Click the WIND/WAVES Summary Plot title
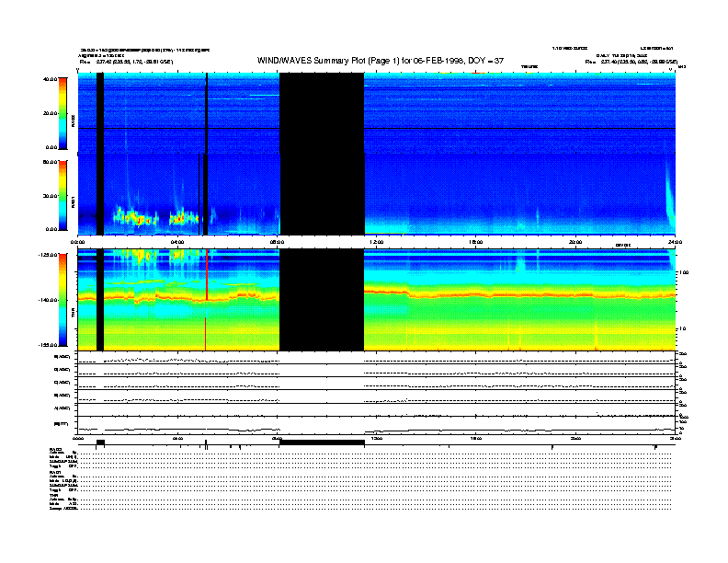728x563 pixels. pos(381,61)
